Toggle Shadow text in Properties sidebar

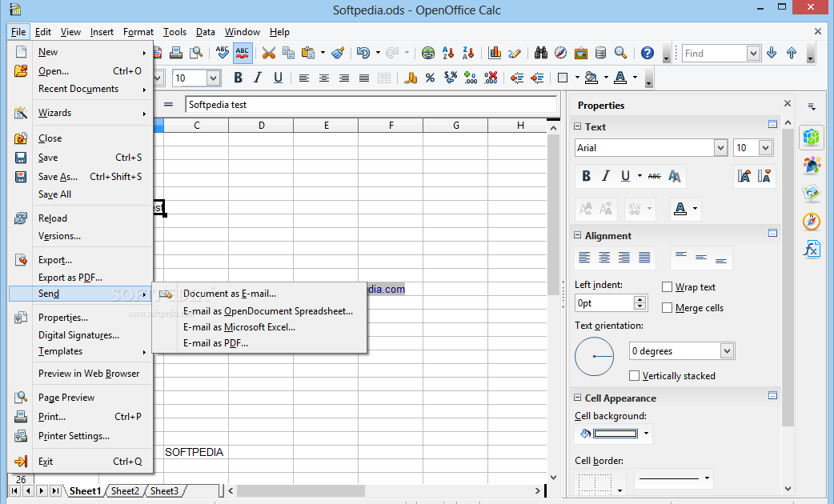[675, 176]
